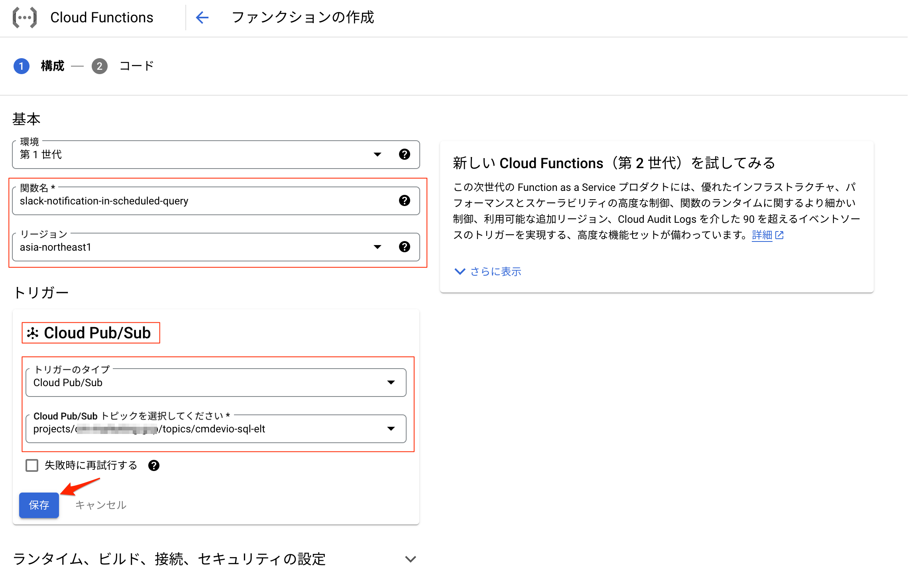Select step 1 構成

click(x=39, y=66)
